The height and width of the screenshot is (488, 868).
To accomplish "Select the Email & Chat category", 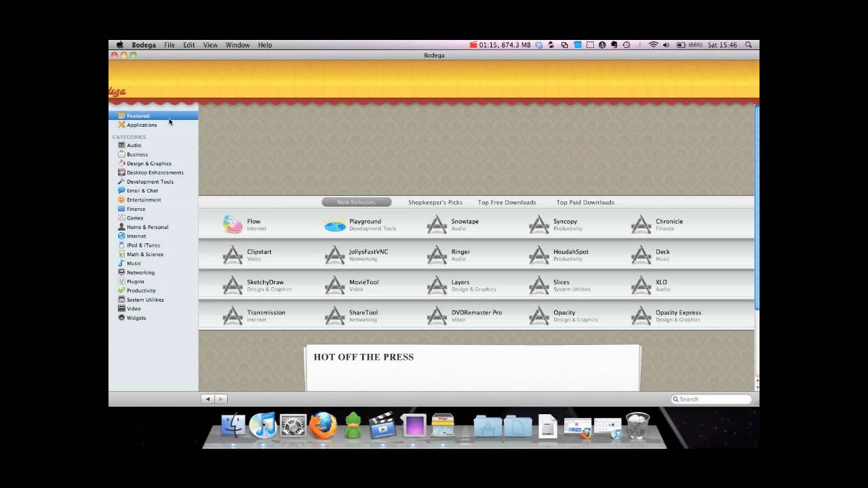I will pyautogui.click(x=142, y=190).
